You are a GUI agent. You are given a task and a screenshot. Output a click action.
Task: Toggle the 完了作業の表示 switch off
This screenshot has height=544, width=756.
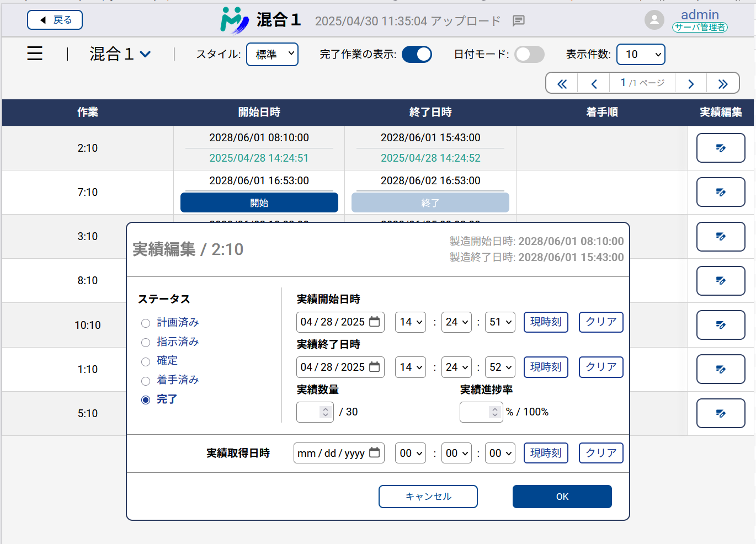(x=417, y=54)
